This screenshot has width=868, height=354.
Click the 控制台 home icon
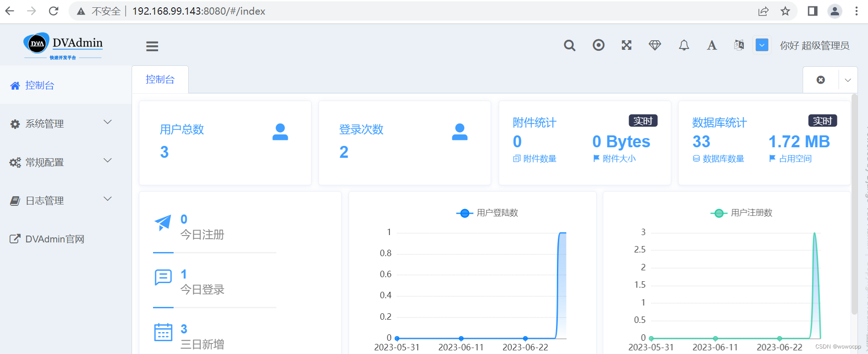coord(15,86)
